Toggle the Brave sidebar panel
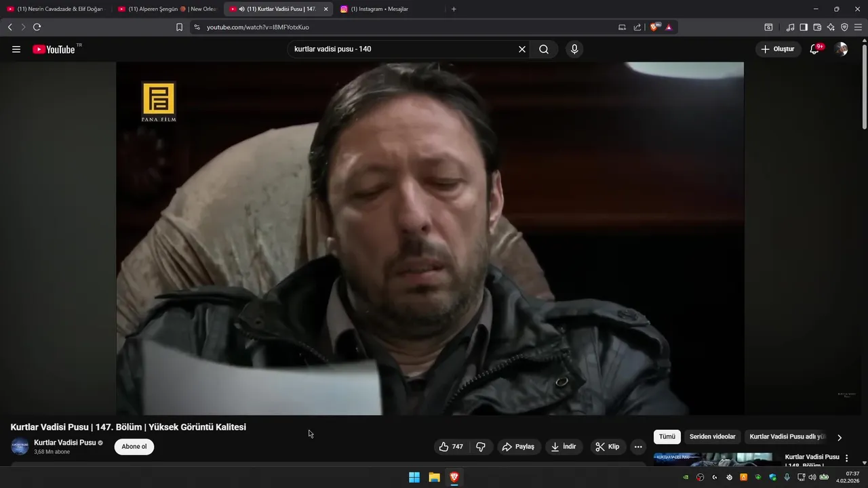The width and height of the screenshot is (868, 488). (804, 27)
